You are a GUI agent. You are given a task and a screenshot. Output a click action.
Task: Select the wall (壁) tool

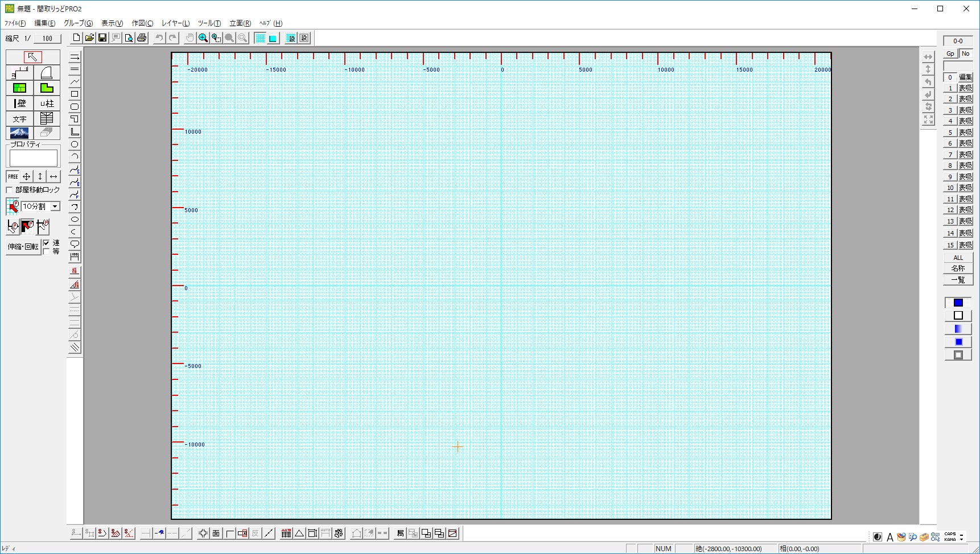point(19,103)
